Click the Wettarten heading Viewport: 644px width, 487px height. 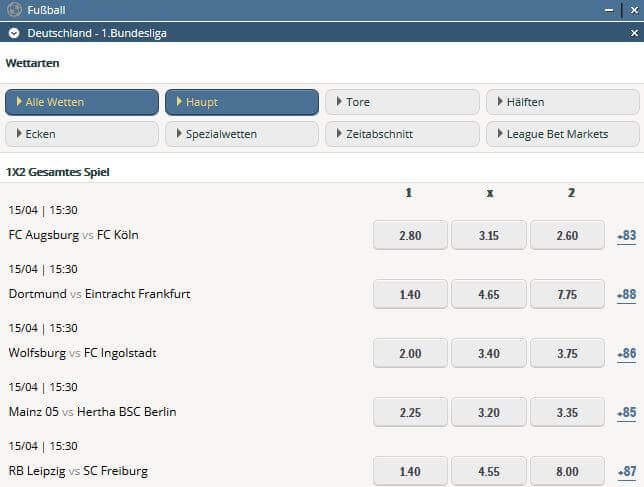32,63
